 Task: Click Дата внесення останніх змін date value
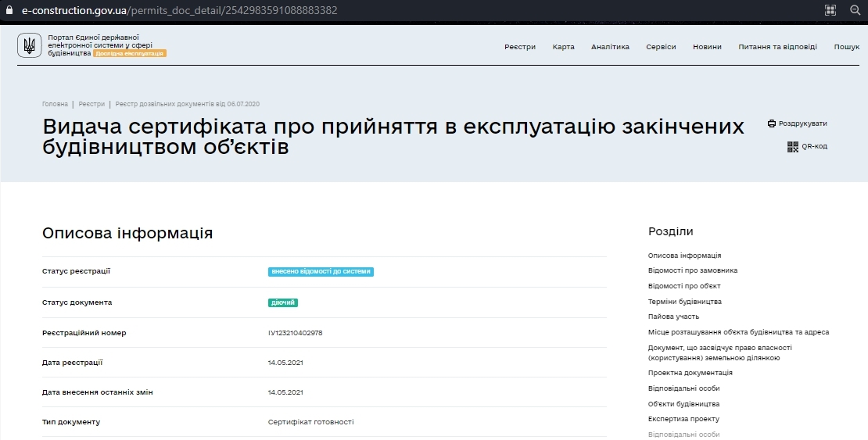(x=285, y=392)
